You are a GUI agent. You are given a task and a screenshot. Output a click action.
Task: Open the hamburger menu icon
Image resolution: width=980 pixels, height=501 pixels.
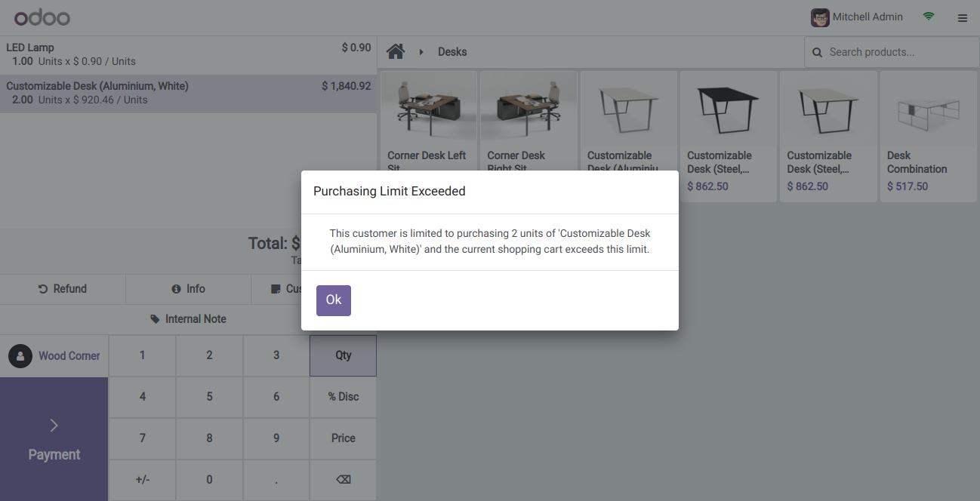963,18
